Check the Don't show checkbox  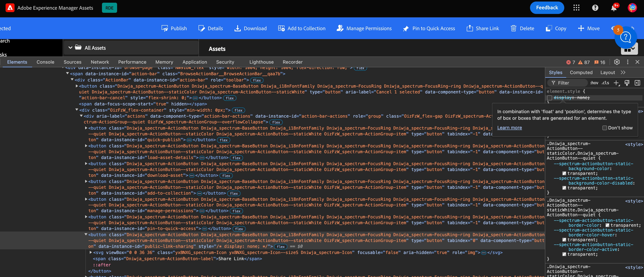point(605,128)
